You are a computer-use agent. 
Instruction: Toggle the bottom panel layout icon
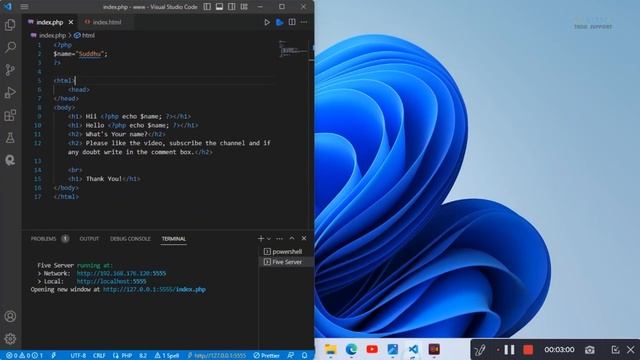220,7
